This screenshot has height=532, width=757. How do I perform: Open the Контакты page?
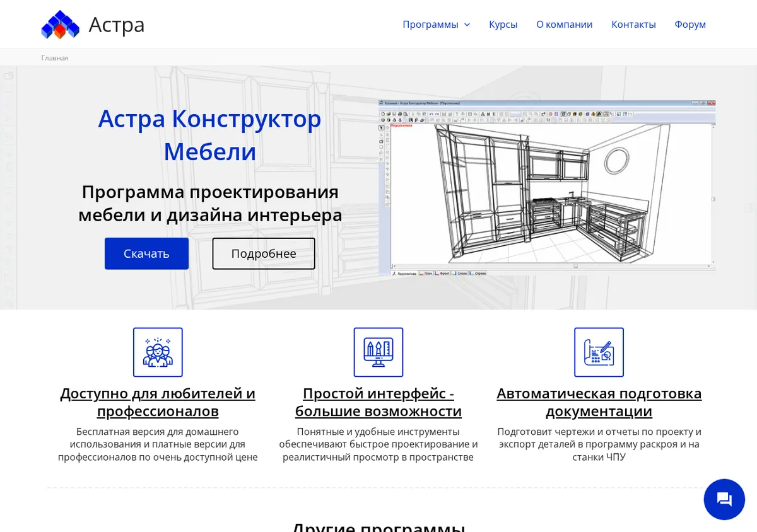click(633, 25)
